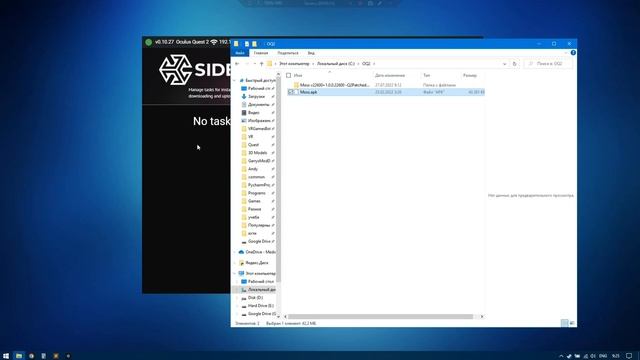Refresh the OQ2 folder view
Screen dimensions: 640x360
tap(514, 64)
